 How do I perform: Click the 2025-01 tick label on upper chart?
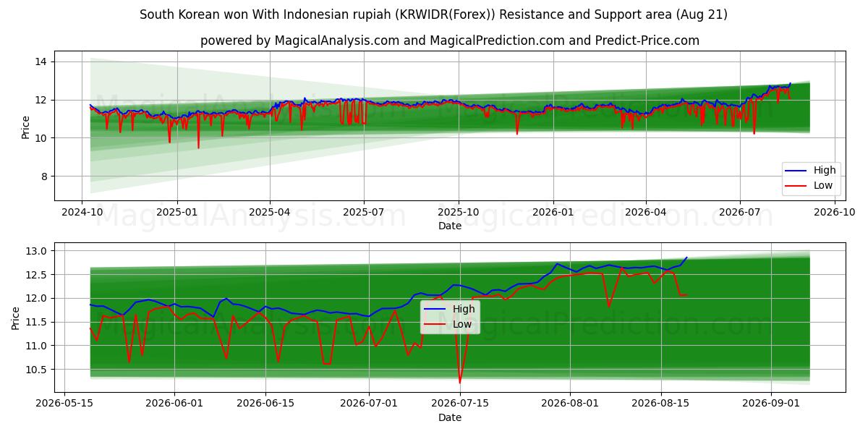(176, 213)
